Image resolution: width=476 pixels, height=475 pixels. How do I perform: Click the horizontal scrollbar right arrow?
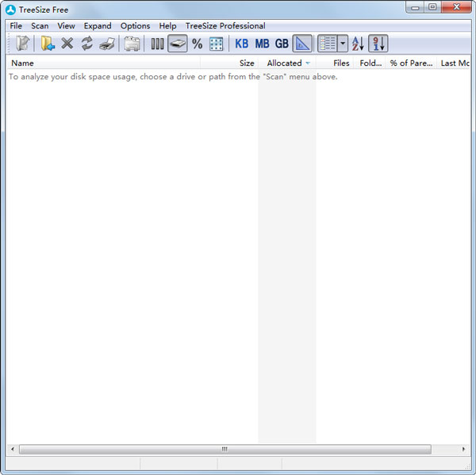click(x=463, y=449)
